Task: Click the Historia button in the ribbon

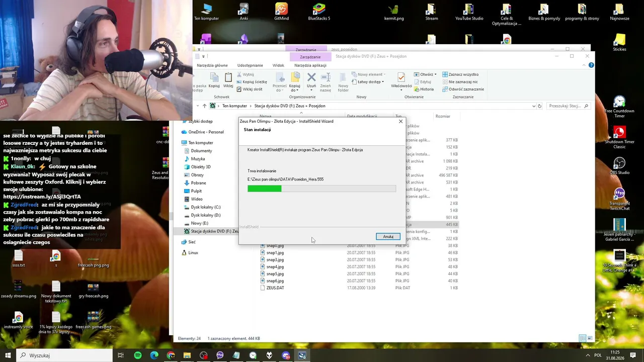Action: 424,89
